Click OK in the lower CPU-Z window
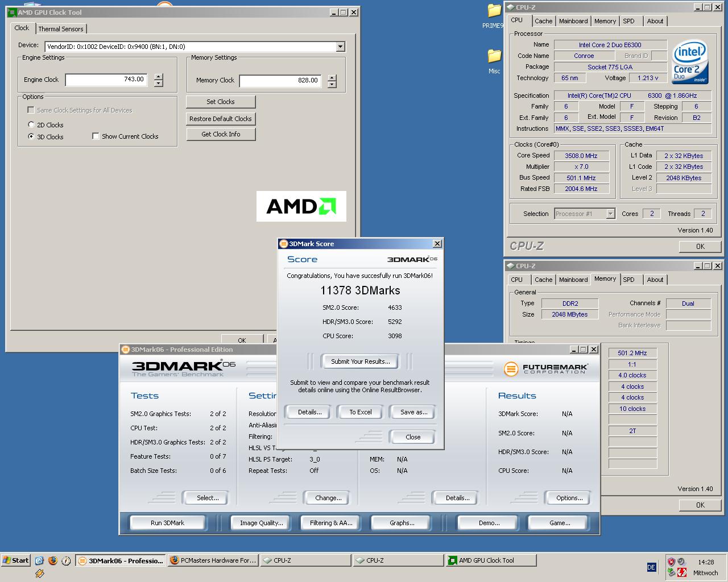 pos(700,505)
